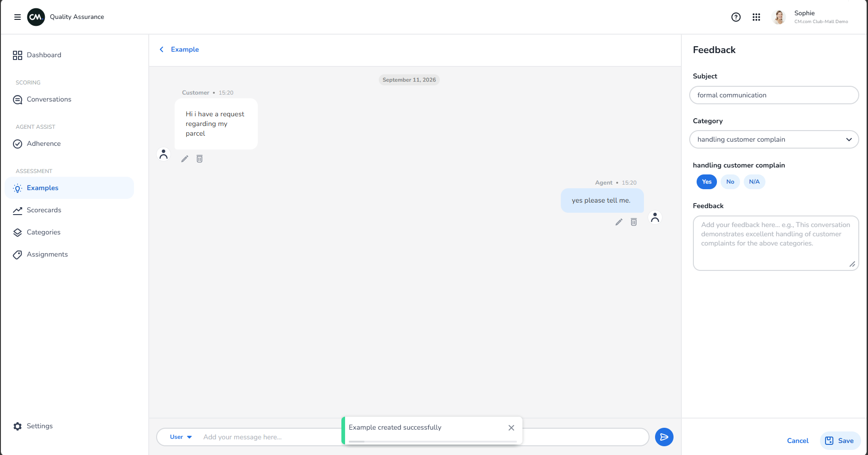The width and height of the screenshot is (868, 455).
Task: Click the September 11, 2026 date label
Action: [x=409, y=80]
